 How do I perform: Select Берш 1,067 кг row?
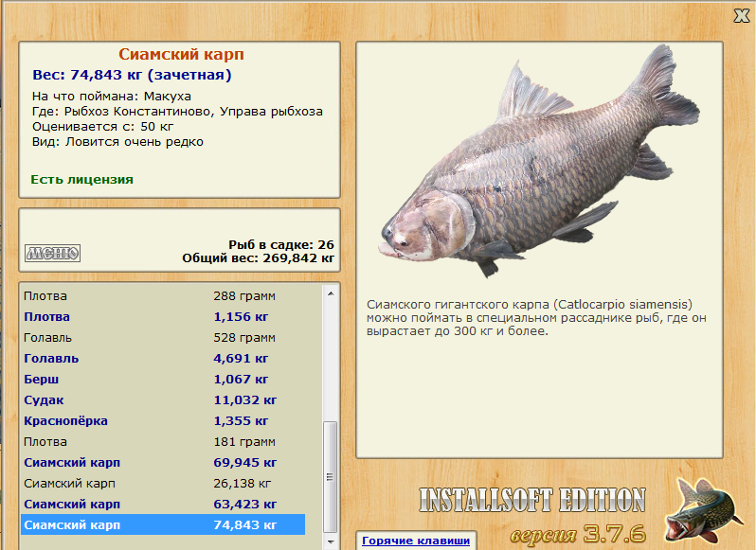(164, 379)
